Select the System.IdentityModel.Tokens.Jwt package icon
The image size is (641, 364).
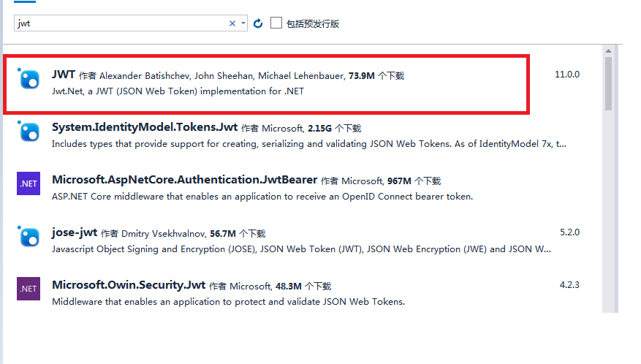tap(29, 132)
